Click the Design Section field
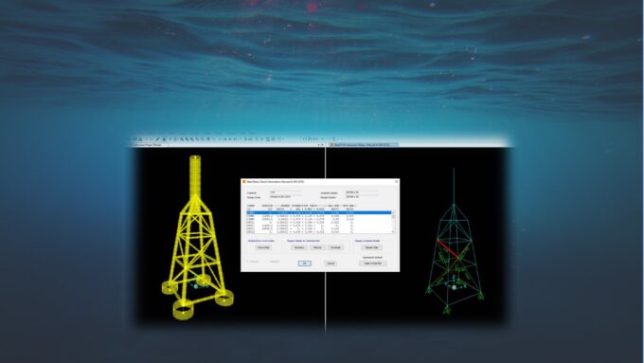Viewport: 644px width, 363px height. coord(362,197)
